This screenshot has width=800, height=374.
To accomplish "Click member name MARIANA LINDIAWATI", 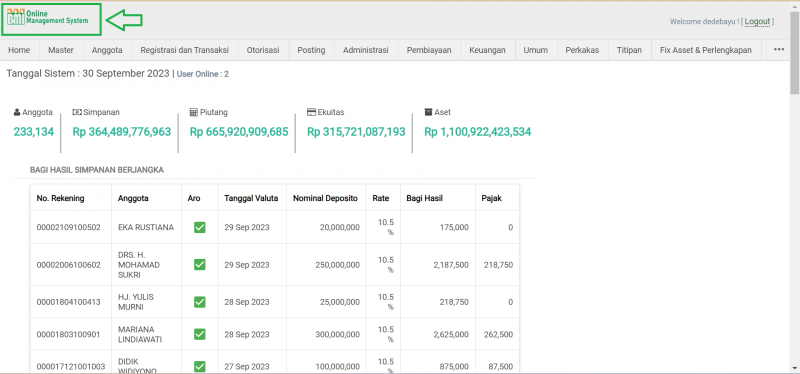I will [x=140, y=334].
